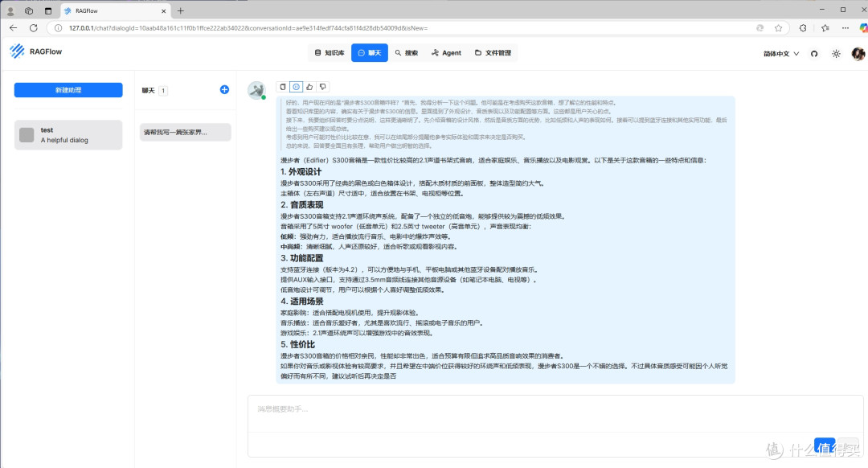Open the browser profile icon
The width and height of the screenshot is (868, 468).
[10, 10]
